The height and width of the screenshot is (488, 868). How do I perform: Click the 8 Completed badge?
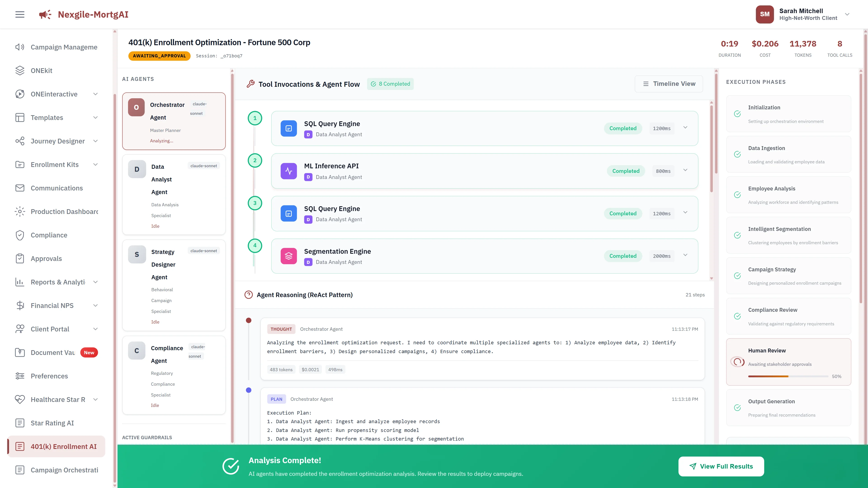(390, 84)
